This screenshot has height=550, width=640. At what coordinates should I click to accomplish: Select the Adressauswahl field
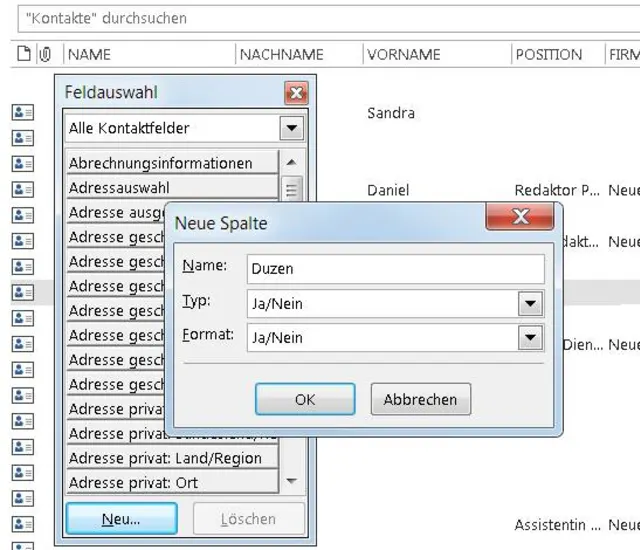[x=172, y=188]
